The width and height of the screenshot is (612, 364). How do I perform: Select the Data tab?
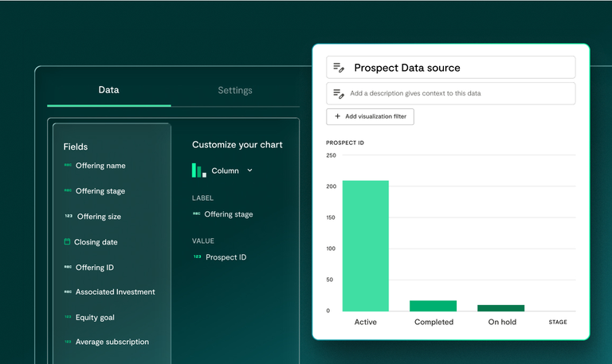click(x=108, y=91)
